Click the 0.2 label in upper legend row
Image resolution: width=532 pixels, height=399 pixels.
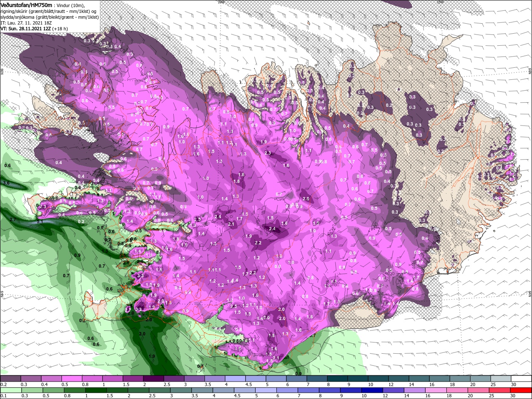pyautogui.click(x=3, y=384)
